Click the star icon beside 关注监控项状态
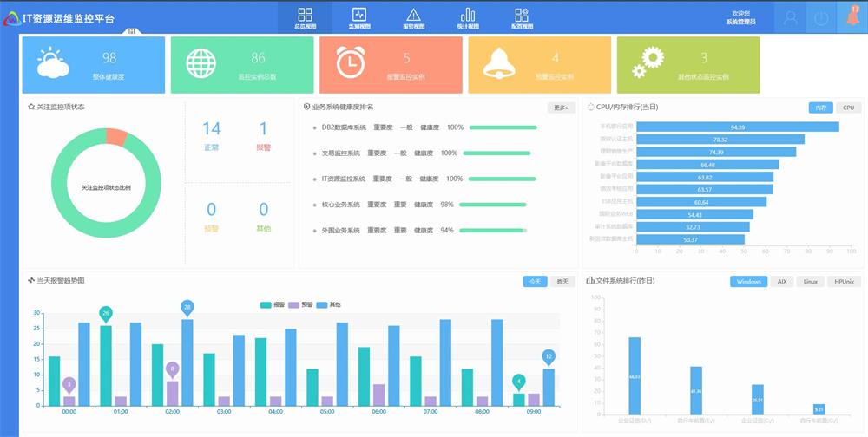This screenshot has width=868, height=437. 31,107
